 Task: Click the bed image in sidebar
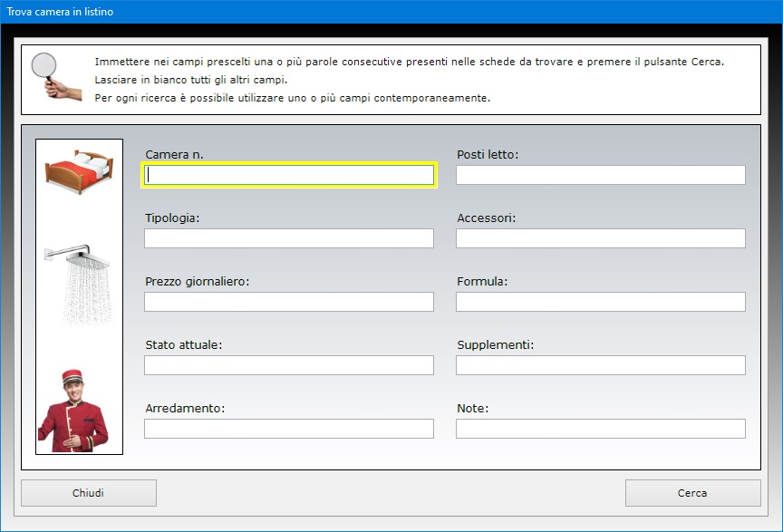tap(79, 171)
